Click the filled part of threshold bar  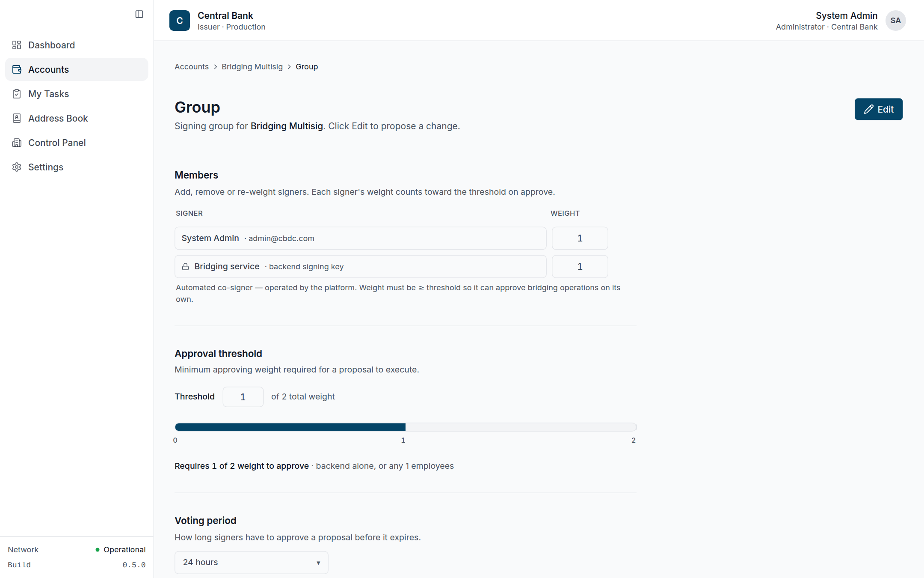tap(290, 427)
